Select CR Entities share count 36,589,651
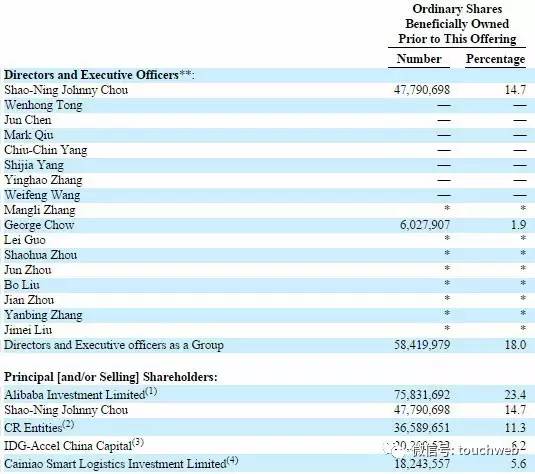This screenshot has height=474, width=535. (422, 428)
